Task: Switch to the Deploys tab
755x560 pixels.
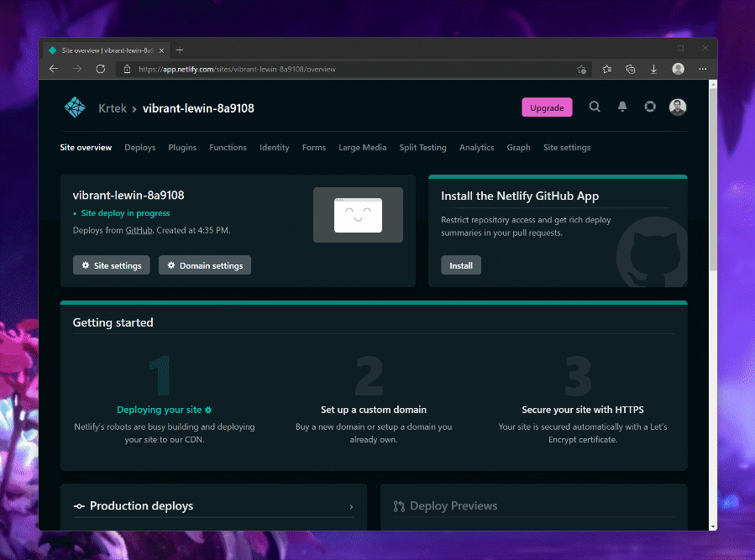Action: pyautogui.click(x=139, y=147)
